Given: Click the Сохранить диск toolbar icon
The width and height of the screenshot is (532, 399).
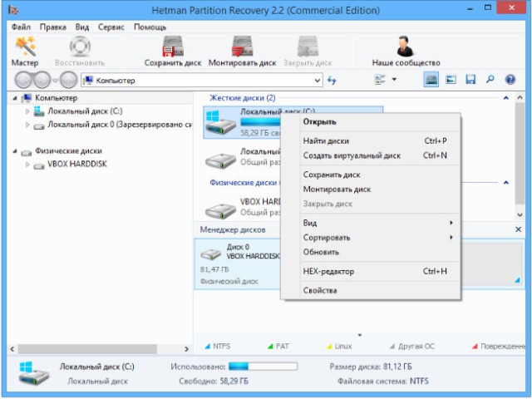Looking at the screenshot, I should [x=173, y=47].
